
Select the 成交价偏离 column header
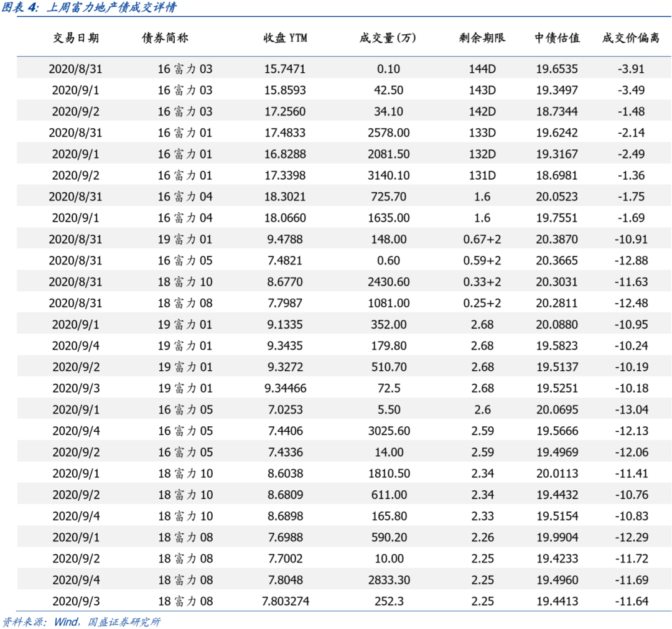630,38
